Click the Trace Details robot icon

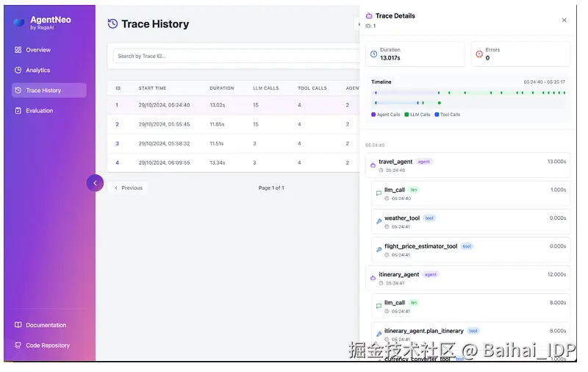pos(369,15)
